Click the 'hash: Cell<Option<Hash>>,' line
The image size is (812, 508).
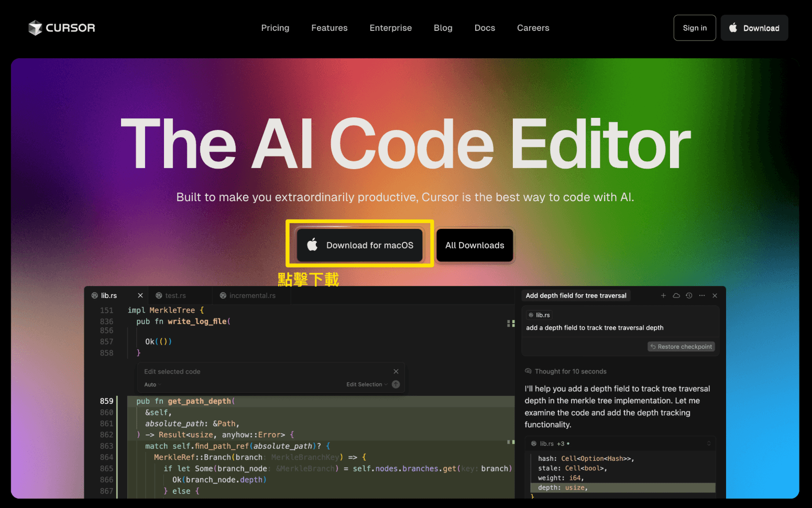point(586,458)
